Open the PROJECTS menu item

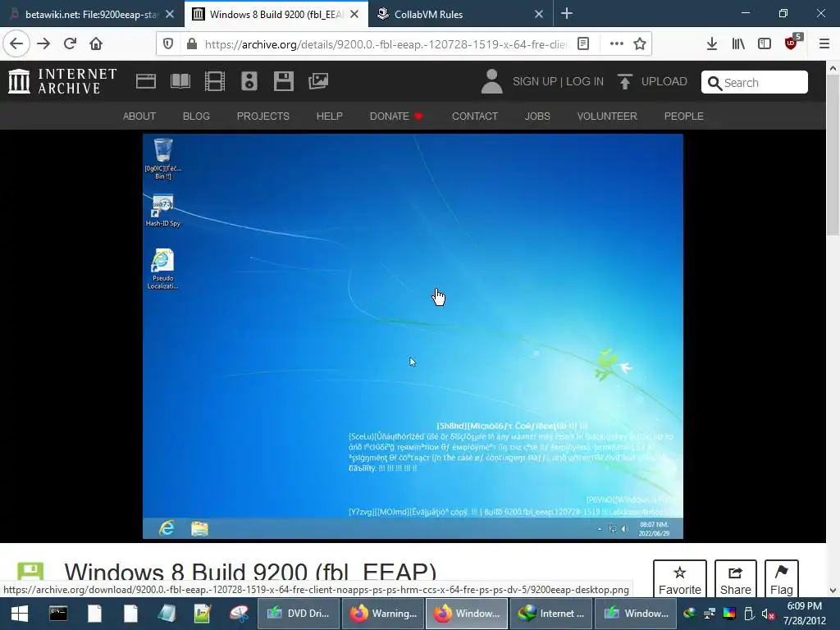[x=263, y=116]
